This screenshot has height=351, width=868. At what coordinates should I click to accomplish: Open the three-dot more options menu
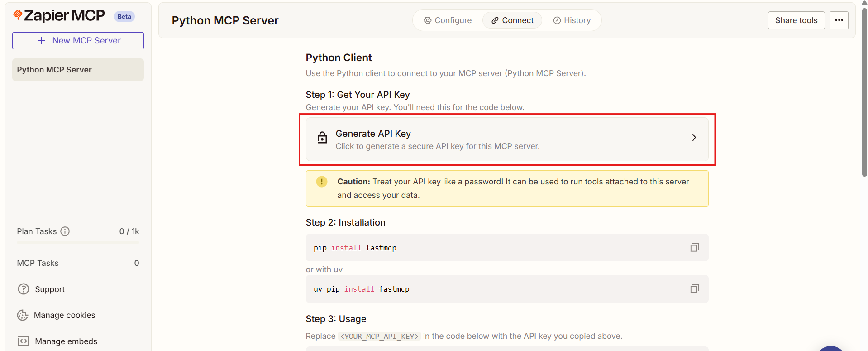point(839,20)
